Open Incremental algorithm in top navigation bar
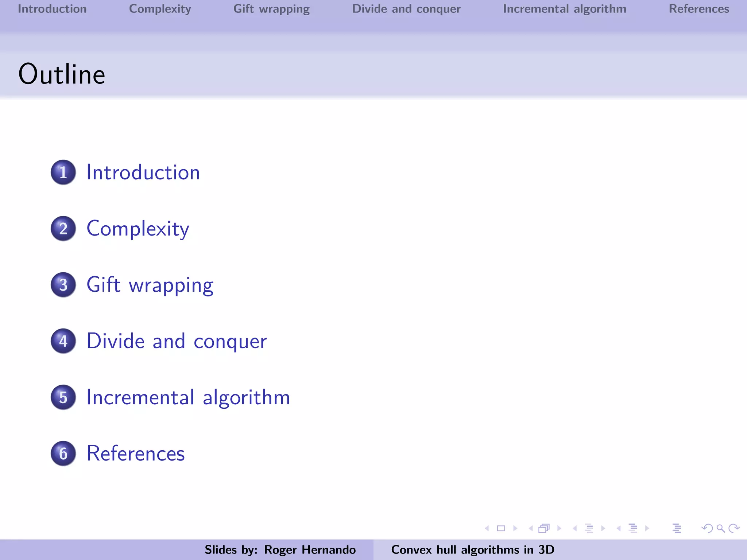747x560 pixels. tap(565, 9)
